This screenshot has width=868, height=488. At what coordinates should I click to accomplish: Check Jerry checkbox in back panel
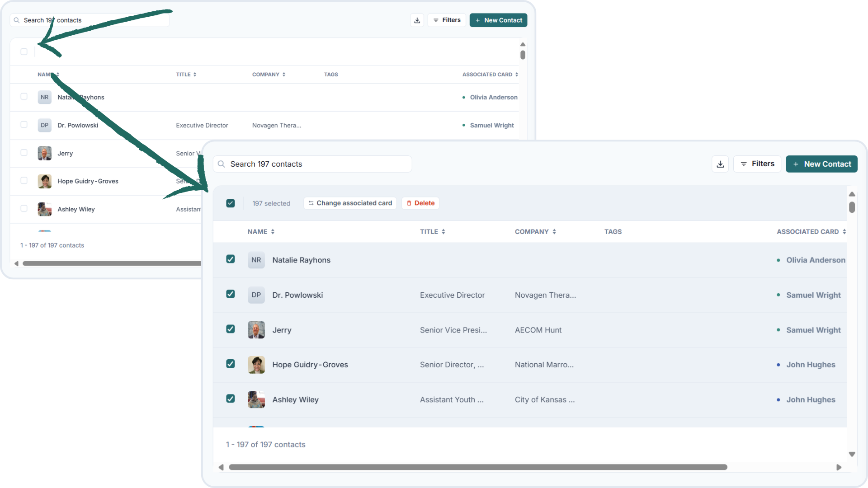click(24, 152)
